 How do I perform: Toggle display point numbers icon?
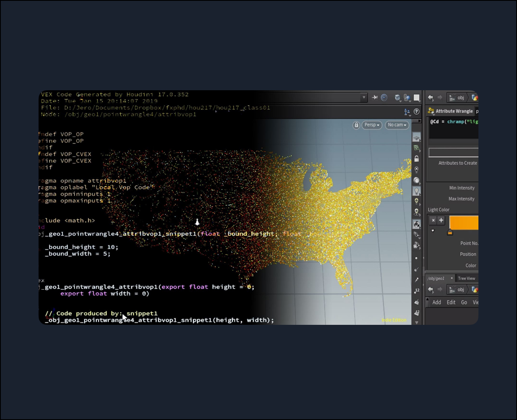(416, 291)
